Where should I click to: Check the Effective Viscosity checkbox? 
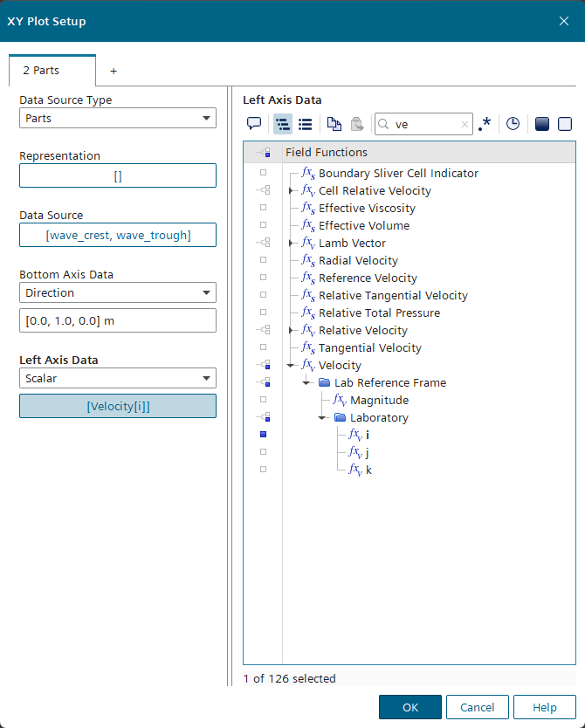point(264,208)
